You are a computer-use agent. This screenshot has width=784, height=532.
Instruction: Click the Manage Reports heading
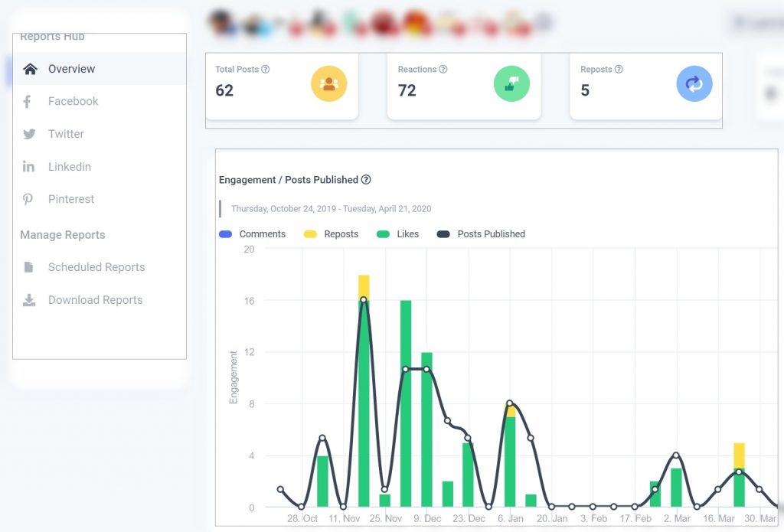63,235
